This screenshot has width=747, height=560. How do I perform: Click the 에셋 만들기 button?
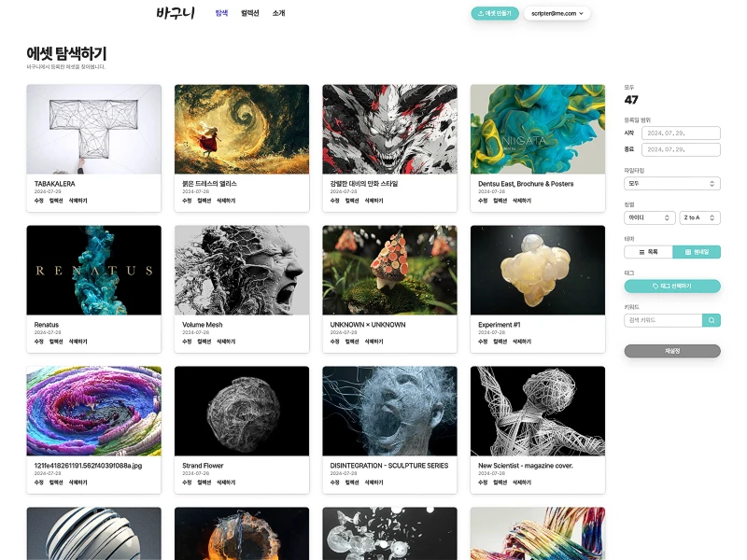(x=495, y=13)
